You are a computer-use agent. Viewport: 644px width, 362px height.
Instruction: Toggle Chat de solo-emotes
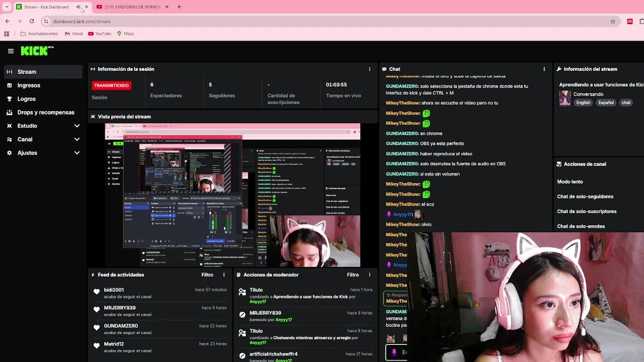coord(581,226)
